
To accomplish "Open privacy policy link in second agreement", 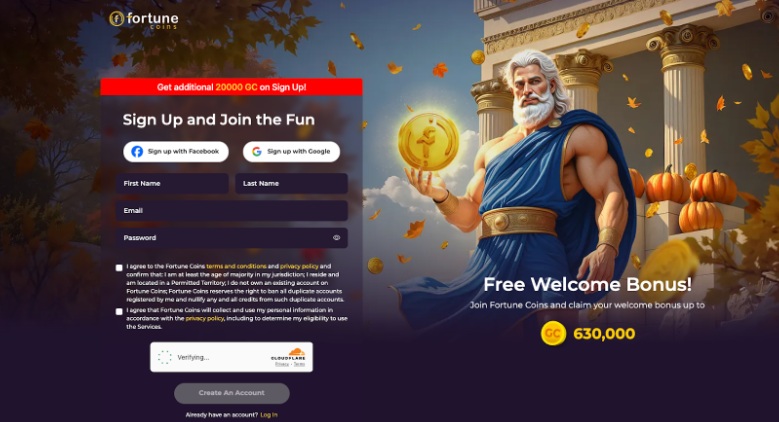I will tap(205, 319).
